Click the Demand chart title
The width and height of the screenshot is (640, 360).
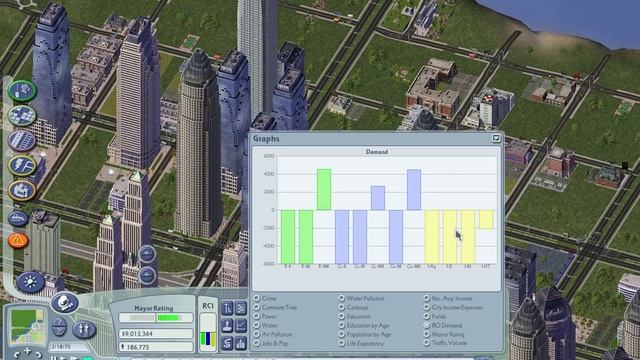point(377,152)
